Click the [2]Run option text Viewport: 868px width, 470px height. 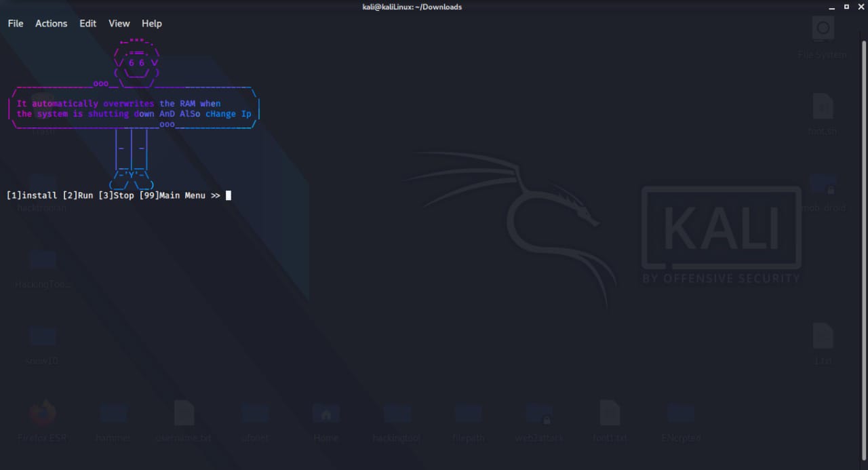click(78, 195)
